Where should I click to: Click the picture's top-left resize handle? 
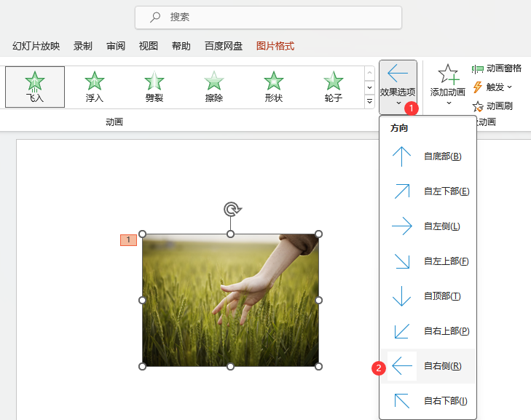point(143,234)
